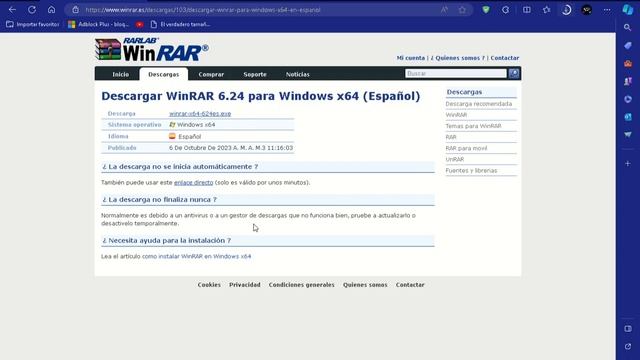This screenshot has width=640, height=360.
Task: Click in the Buscar search field
Action: coord(456,73)
